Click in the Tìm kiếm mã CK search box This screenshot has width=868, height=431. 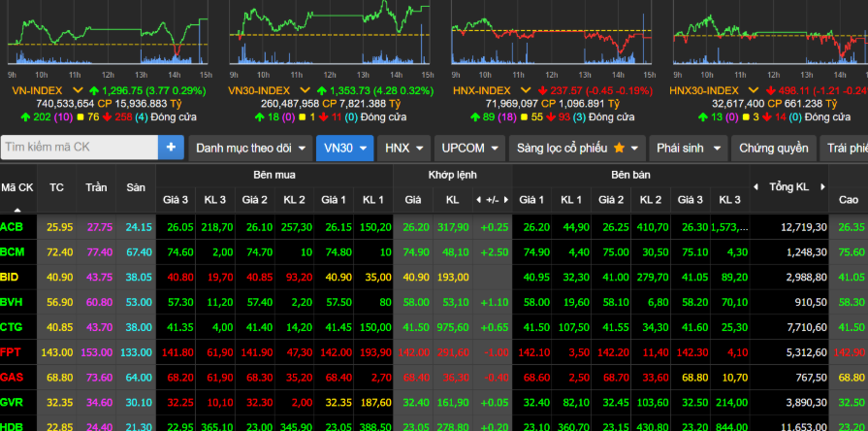coord(80,148)
